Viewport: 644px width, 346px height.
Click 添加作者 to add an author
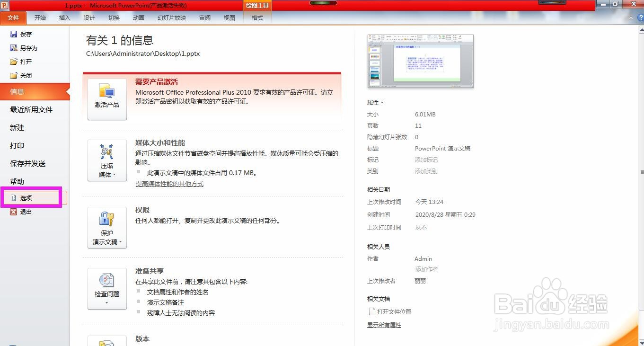click(426, 269)
